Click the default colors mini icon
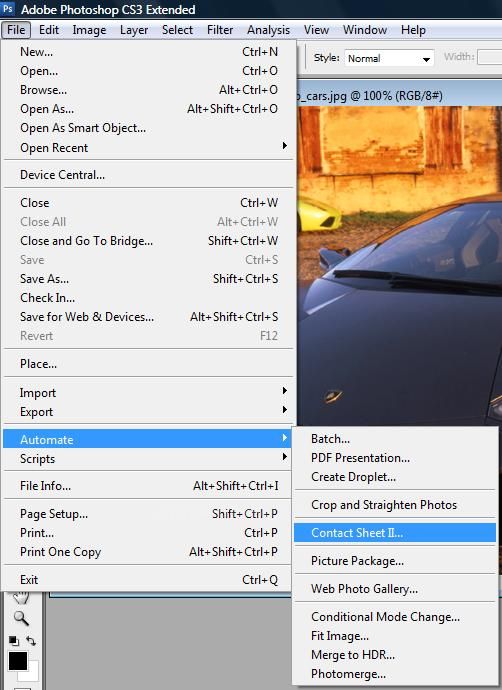 pyautogui.click(x=14, y=640)
